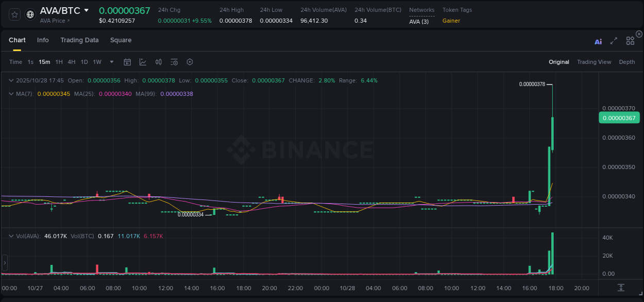
Task: Open chart settings via hexagon icon
Action: [190, 62]
